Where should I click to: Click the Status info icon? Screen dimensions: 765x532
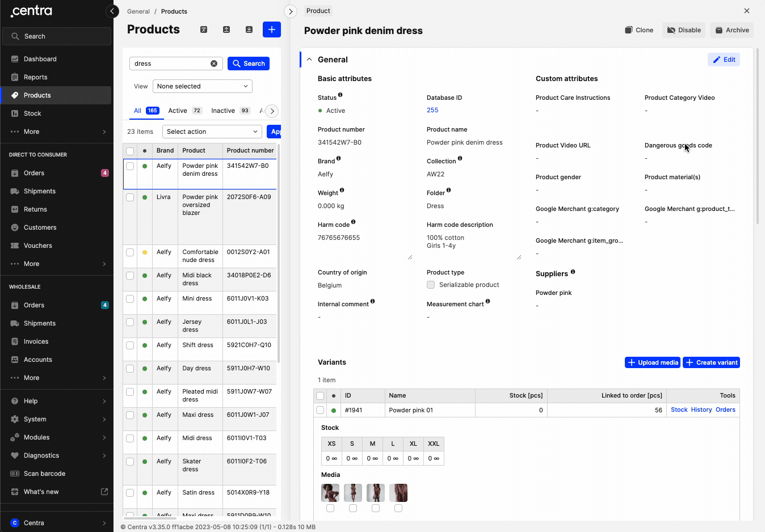(x=340, y=95)
